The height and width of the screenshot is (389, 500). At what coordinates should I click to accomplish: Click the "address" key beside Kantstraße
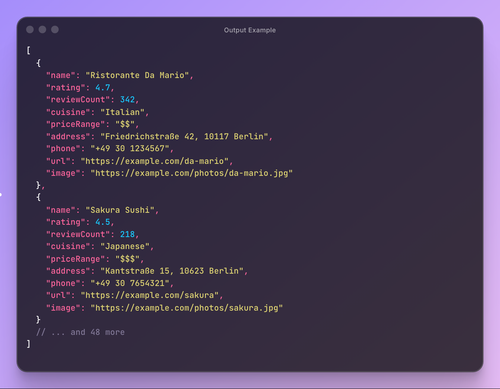68,271
